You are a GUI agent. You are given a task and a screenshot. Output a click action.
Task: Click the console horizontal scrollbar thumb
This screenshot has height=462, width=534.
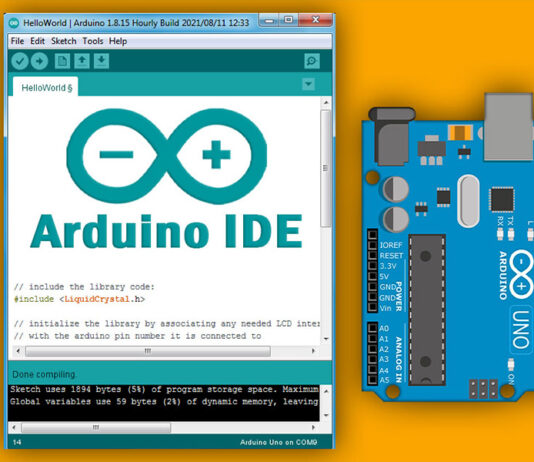tap(96, 428)
